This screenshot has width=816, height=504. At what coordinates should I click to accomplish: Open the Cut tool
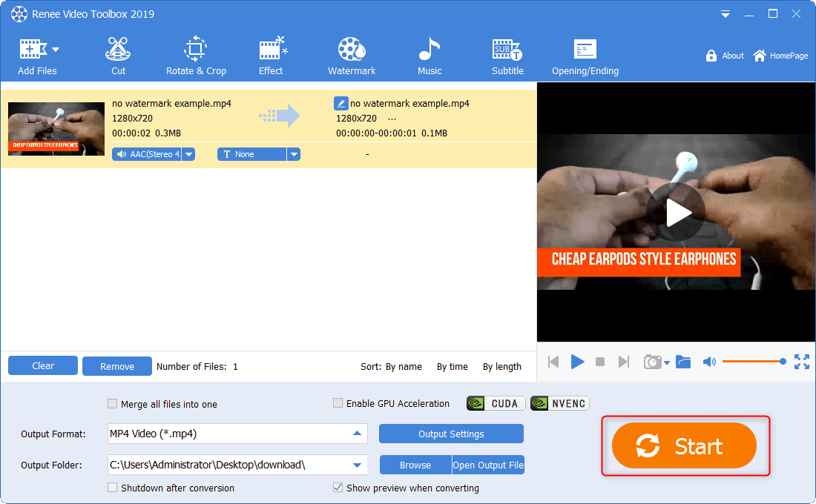point(118,56)
